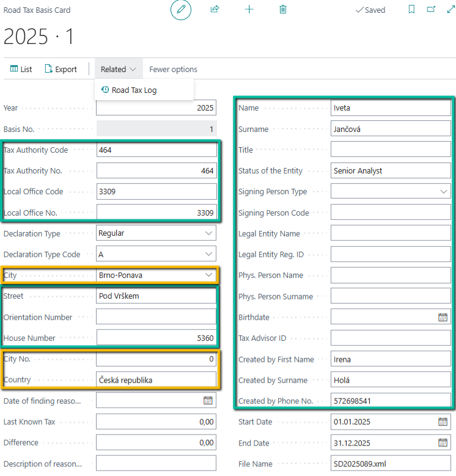Click the plus icon to add new
Image resolution: width=456 pixels, height=476 pixels.
click(x=249, y=10)
